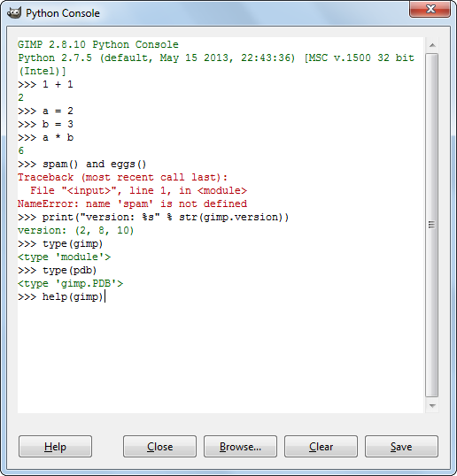Click the GIMP Wilber icon in title bar
457x476 pixels.
[x=14, y=12]
